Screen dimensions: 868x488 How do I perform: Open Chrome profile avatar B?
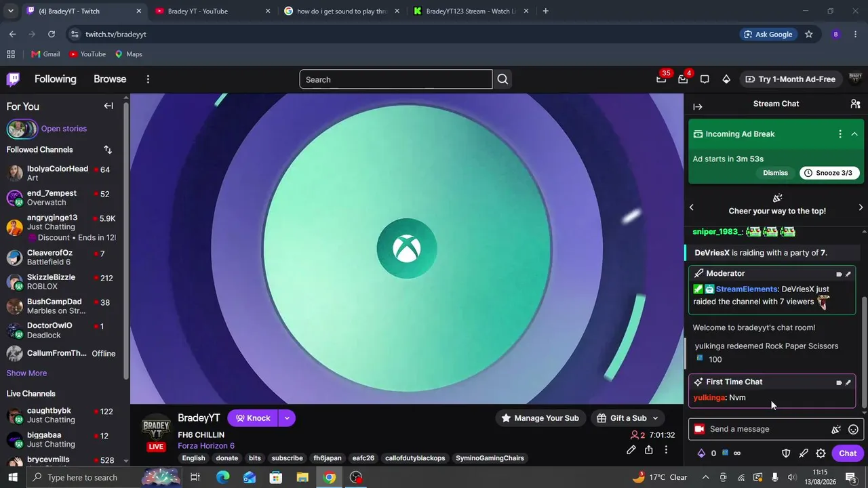pos(835,34)
